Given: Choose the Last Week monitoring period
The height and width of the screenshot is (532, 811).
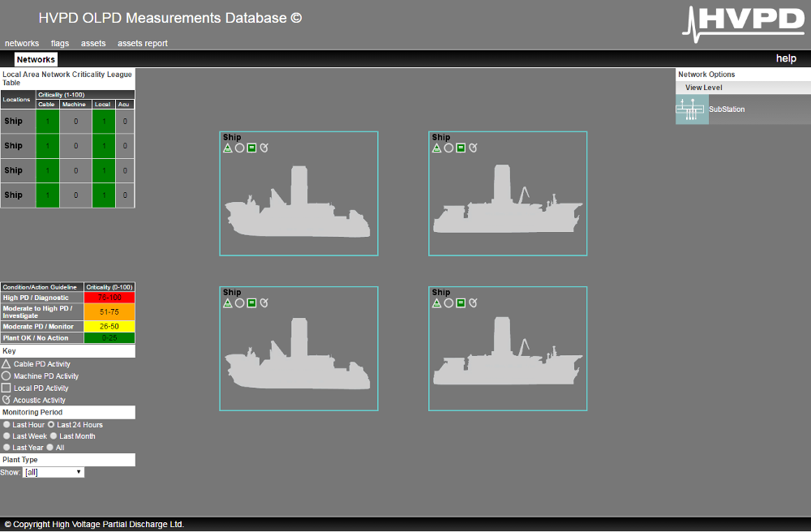Looking at the screenshot, I should coord(6,435).
